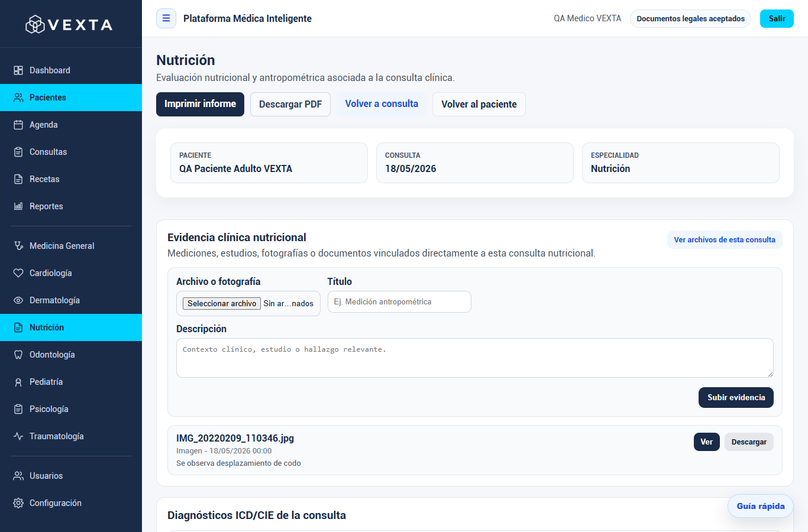Viewport: 808px width, 532px height.
Task: Click Volver al paciente
Action: coord(479,104)
